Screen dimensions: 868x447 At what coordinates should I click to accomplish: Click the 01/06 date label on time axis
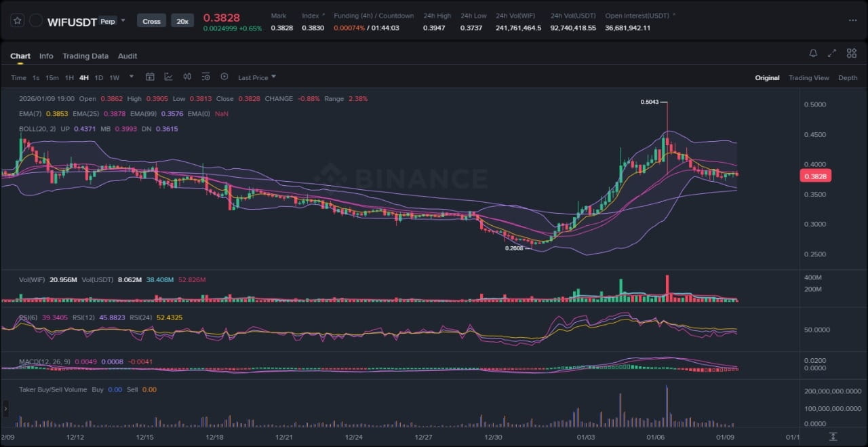tap(656, 436)
